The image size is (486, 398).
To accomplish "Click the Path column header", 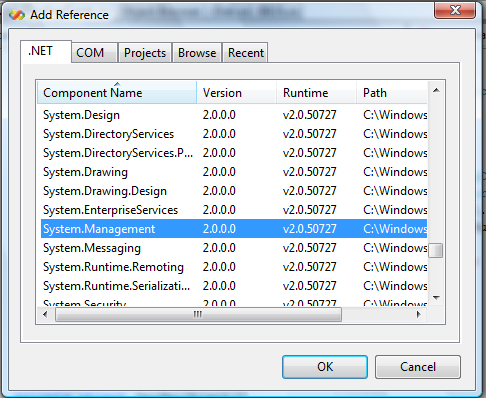I will tap(392, 92).
